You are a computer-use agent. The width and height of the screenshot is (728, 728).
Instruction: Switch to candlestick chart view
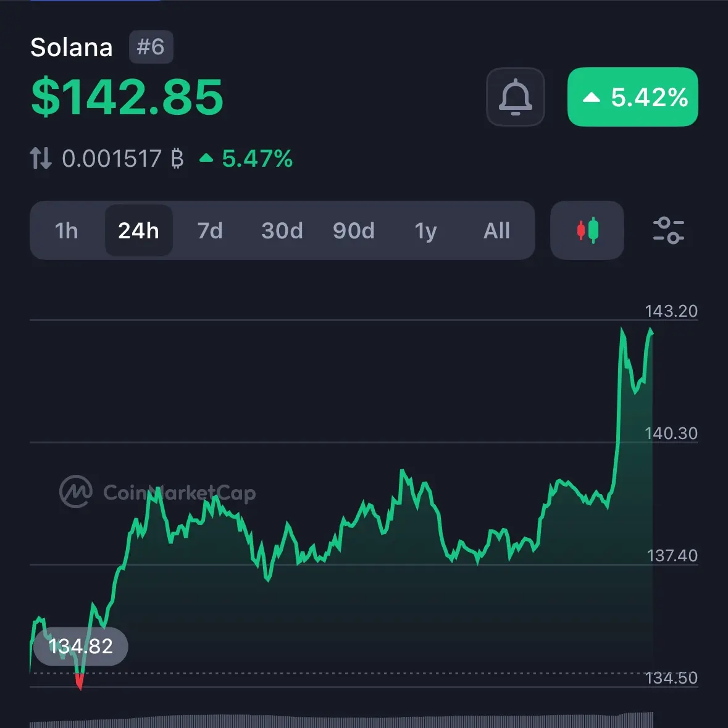point(587,230)
